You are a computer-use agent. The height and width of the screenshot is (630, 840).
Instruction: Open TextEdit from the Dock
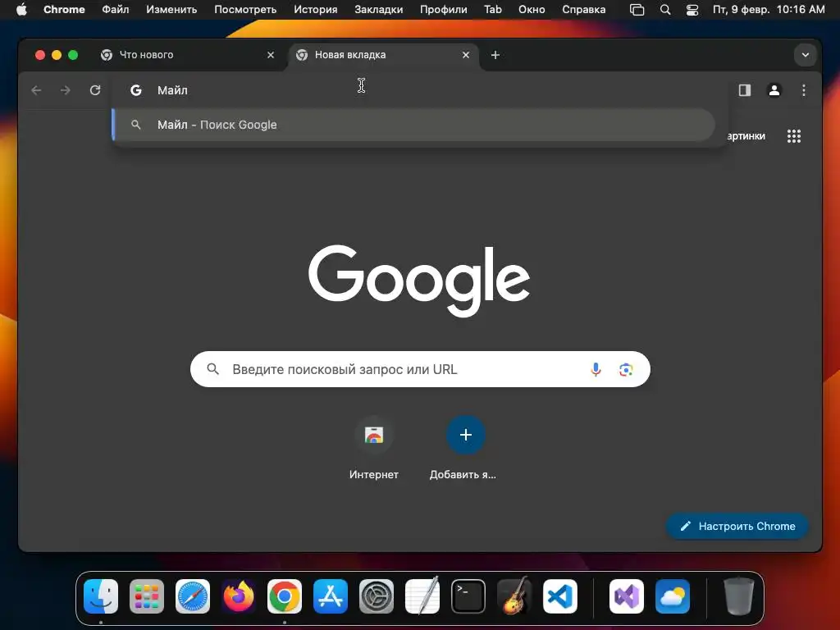[422, 596]
